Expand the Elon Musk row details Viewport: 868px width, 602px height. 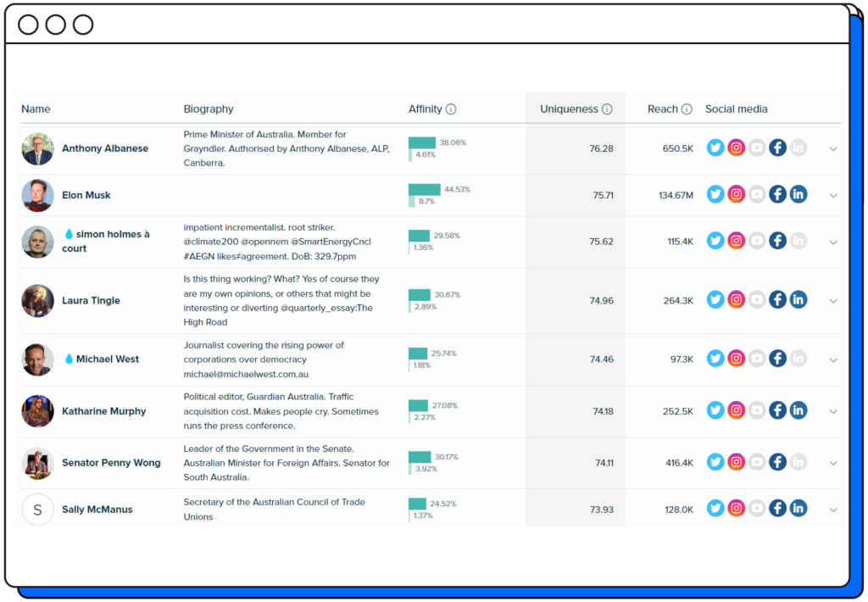833,196
